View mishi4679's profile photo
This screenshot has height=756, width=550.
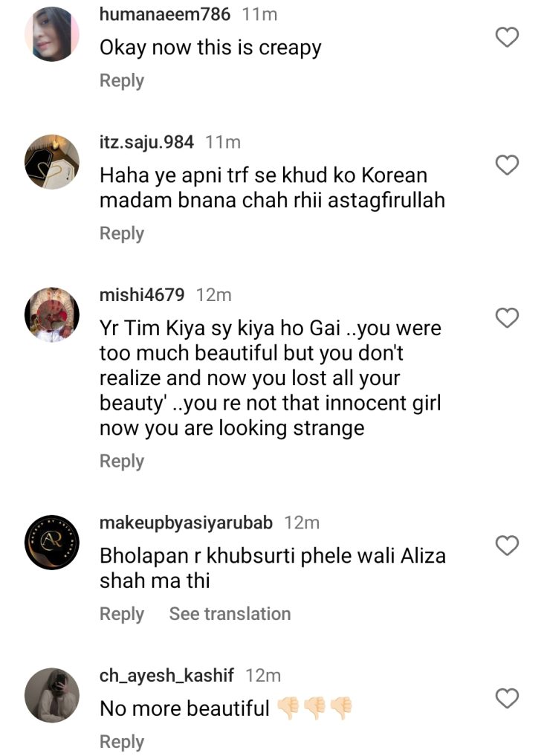click(x=52, y=315)
